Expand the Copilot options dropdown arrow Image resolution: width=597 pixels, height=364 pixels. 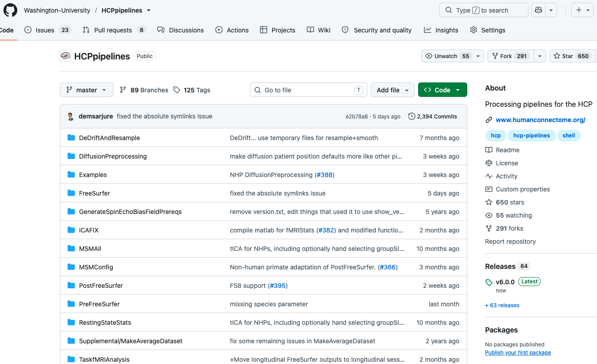(x=551, y=10)
